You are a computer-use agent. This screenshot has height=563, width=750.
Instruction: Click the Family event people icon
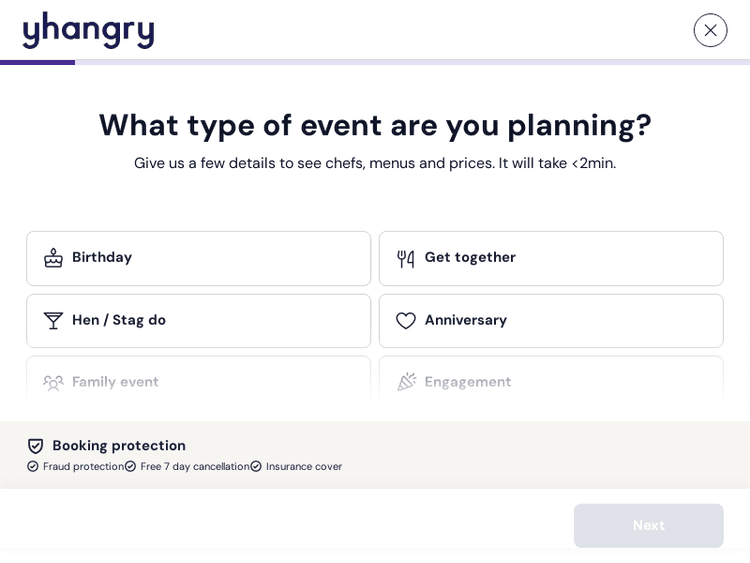pyautogui.click(x=53, y=382)
